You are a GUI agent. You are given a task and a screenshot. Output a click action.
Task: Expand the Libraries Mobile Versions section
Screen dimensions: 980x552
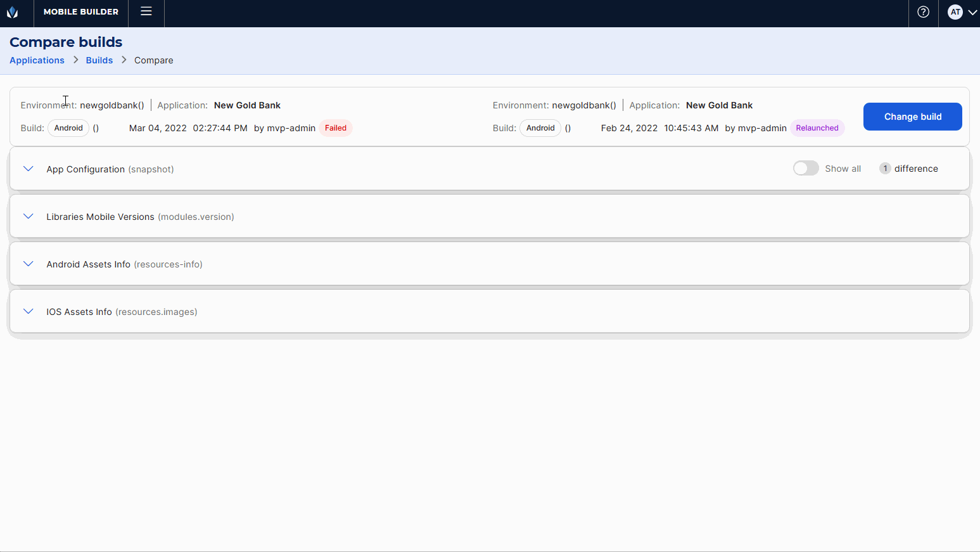click(x=28, y=216)
